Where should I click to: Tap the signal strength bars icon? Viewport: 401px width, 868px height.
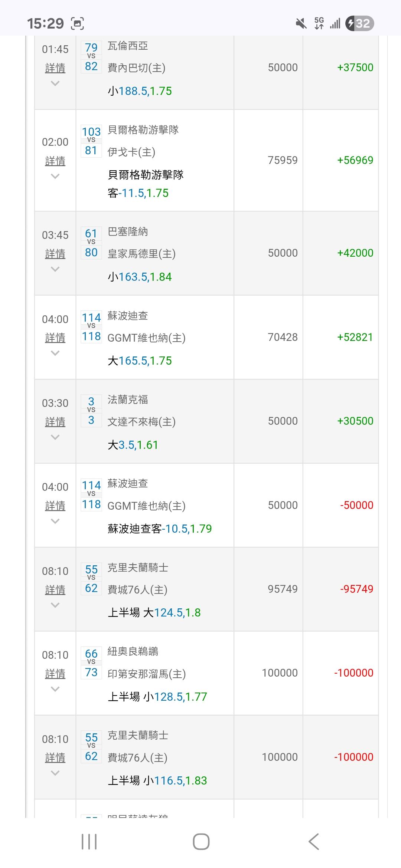335,24
